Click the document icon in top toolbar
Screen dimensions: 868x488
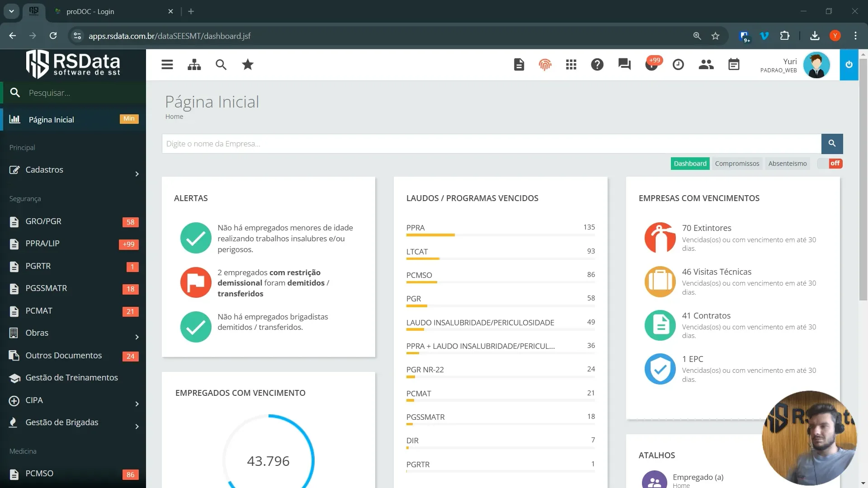pos(519,65)
